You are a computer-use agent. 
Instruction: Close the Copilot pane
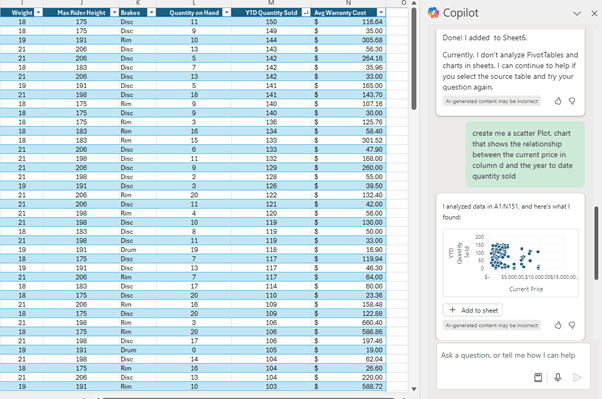pos(594,13)
